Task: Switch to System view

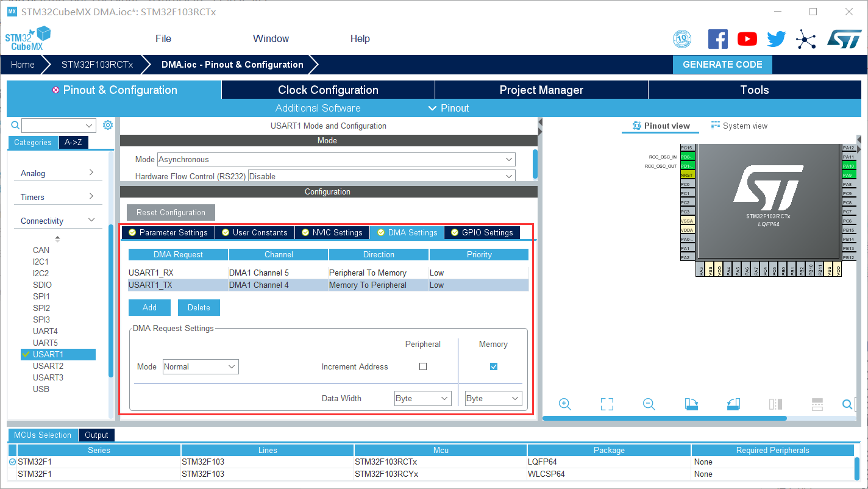Action: click(x=739, y=126)
